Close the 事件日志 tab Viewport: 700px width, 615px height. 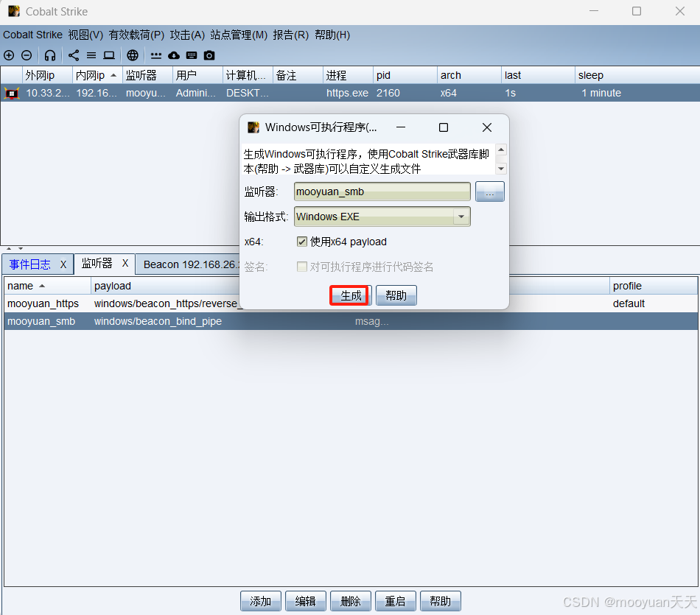pyautogui.click(x=63, y=264)
